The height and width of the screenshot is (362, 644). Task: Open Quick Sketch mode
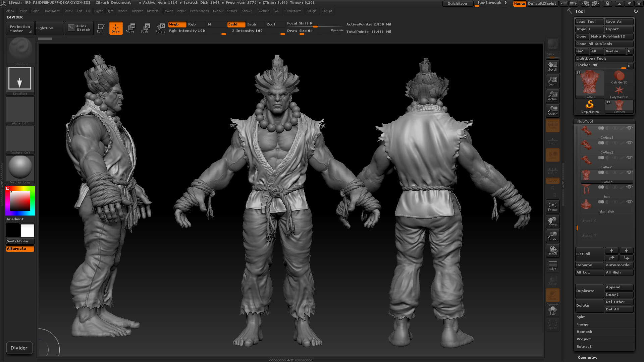point(79,28)
